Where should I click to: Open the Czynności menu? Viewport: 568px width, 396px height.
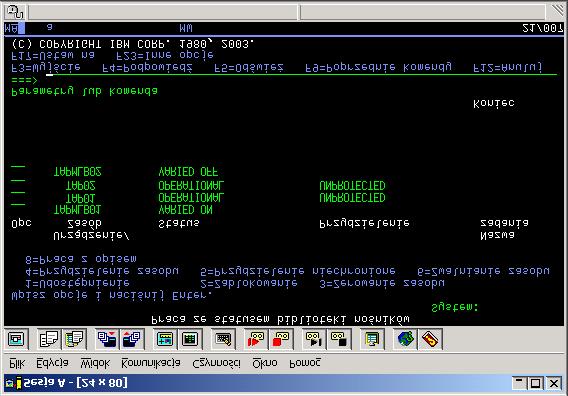coord(216,363)
